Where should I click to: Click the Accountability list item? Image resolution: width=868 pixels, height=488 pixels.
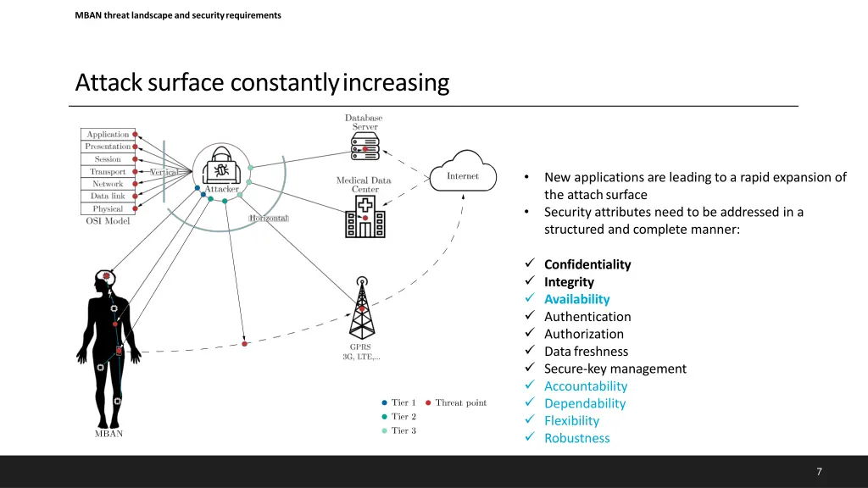tap(586, 385)
